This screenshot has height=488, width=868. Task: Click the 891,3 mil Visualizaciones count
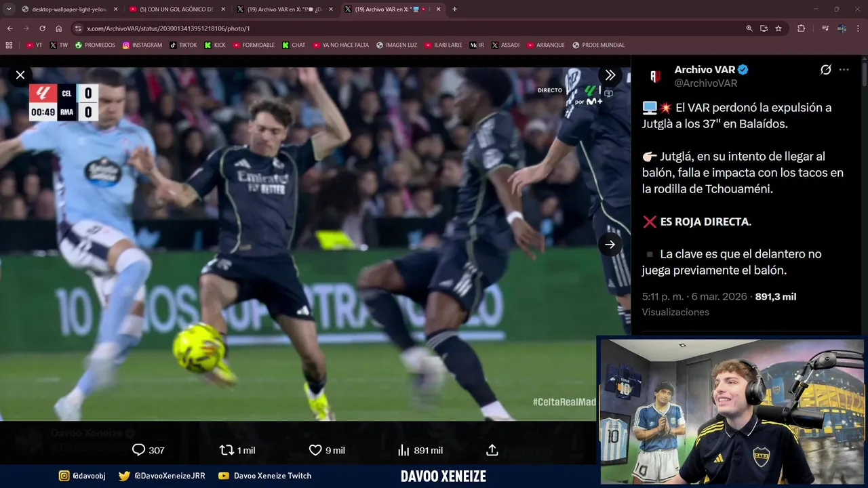[x=719, y=304]
